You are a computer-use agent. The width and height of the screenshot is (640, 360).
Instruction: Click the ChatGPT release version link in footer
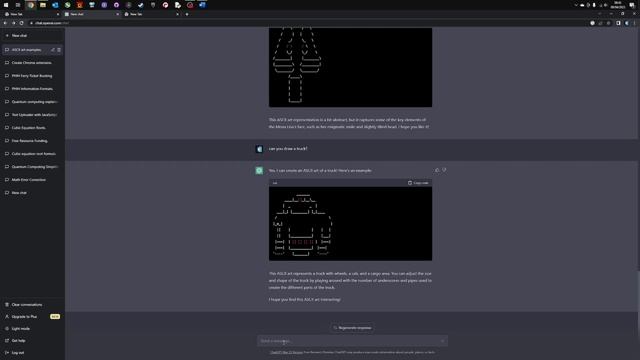point(286,352)
